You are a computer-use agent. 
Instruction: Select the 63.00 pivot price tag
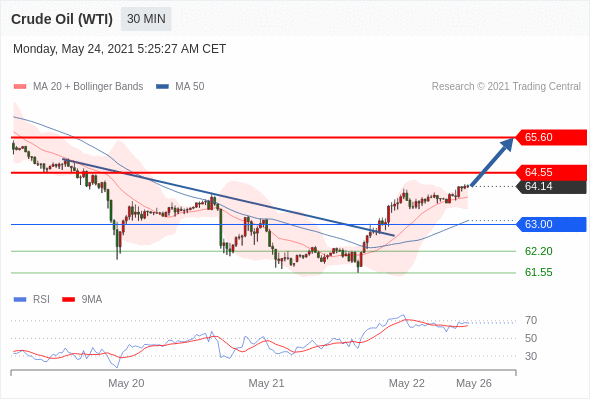[x=551, y=225]
